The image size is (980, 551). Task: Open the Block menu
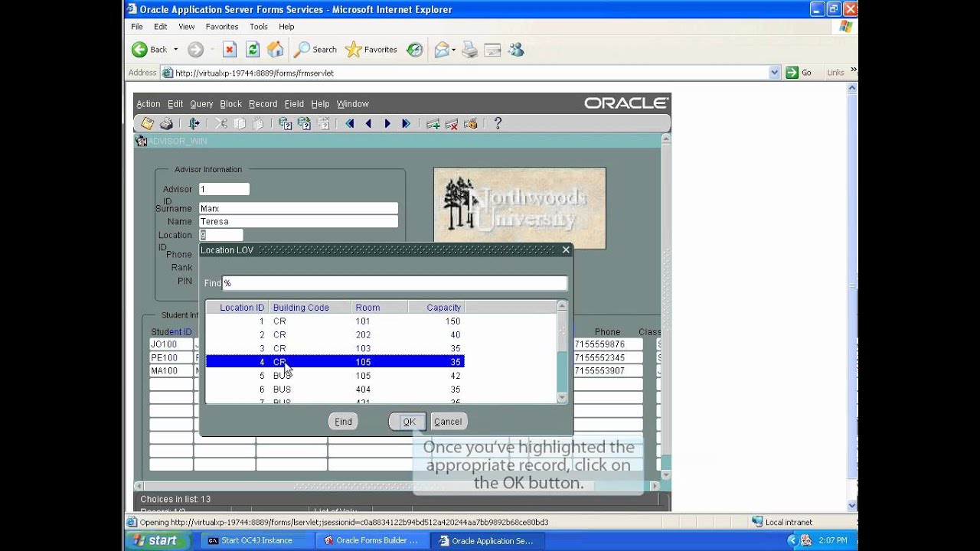click(x=230, y=104)
